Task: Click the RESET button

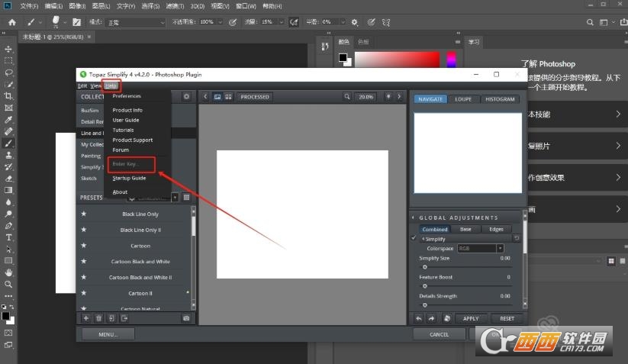Action: (x=507, y=318)
